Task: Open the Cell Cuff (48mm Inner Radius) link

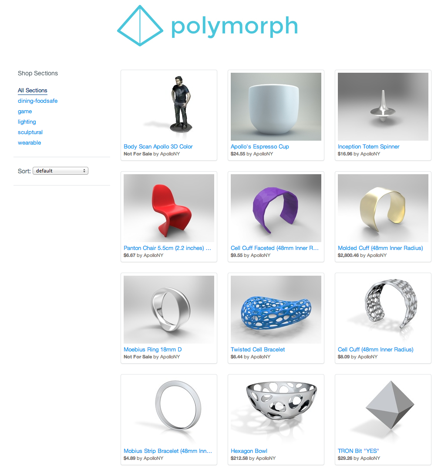Action: tap(375, 349)
